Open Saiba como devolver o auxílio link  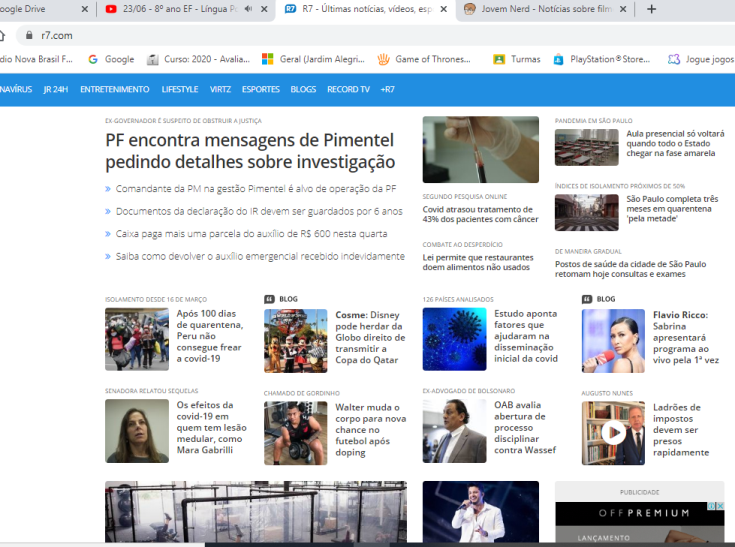(x=260, y=256)
